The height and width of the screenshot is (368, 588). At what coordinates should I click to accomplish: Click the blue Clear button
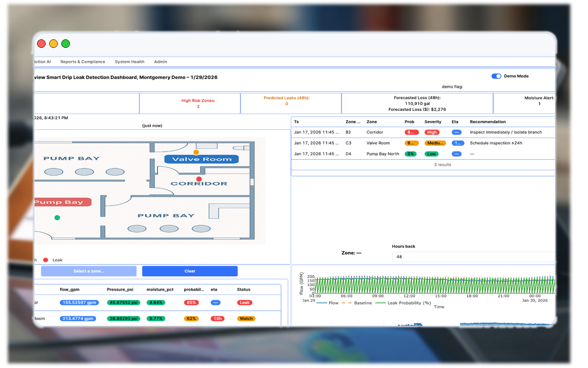pos(190,271)
